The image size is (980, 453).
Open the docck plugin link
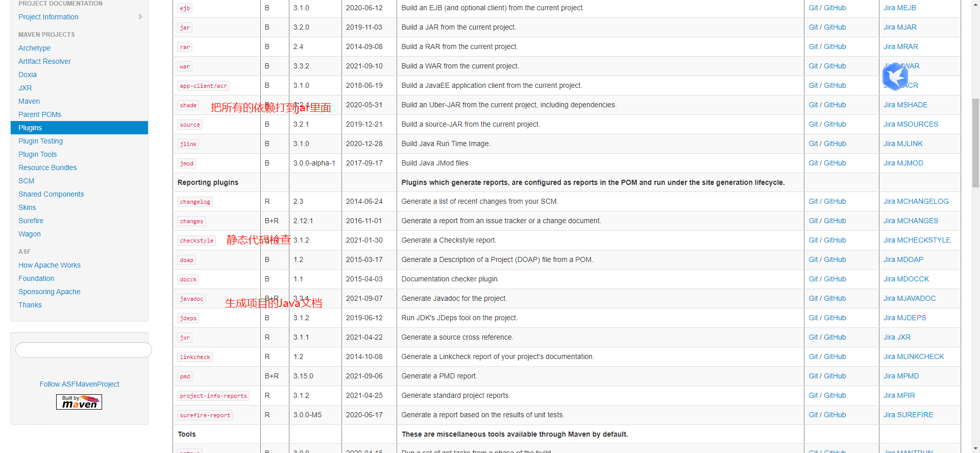pos(188,279)
